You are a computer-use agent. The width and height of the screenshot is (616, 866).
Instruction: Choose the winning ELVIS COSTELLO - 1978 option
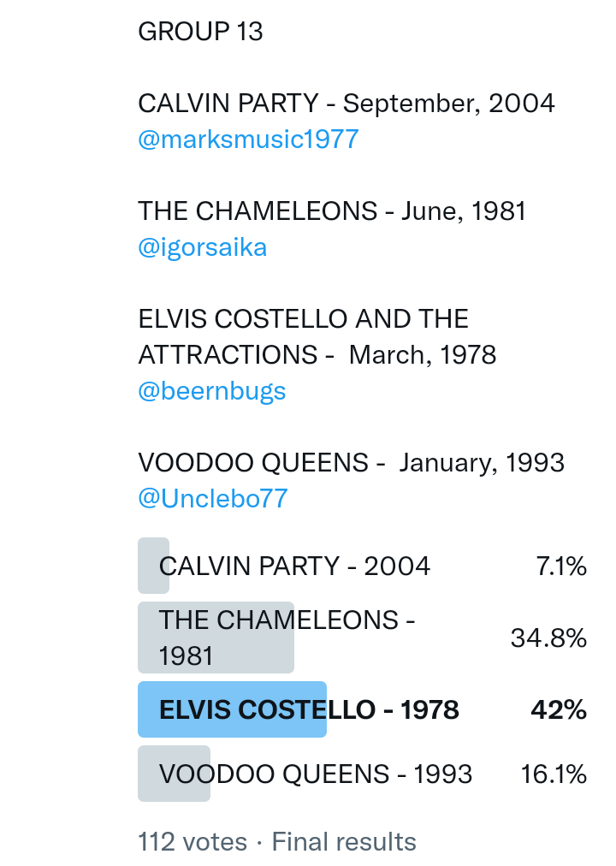coord(309,710)
